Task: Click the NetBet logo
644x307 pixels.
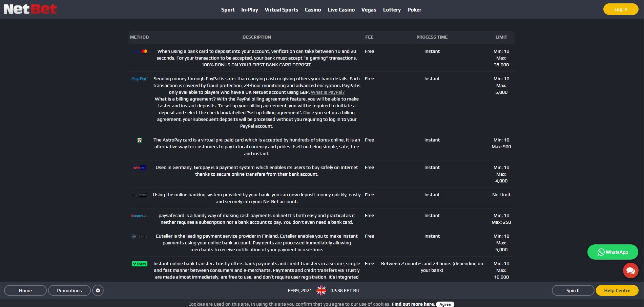Action: tap(30, 9)
